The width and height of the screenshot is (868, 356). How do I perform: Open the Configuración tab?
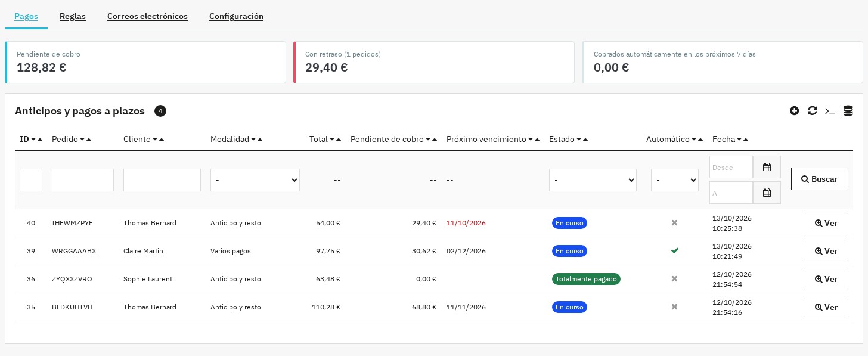pyautogui.click(x=236, y=16)
